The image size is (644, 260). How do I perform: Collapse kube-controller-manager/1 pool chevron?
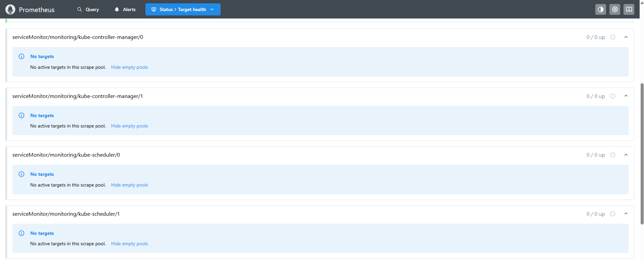[x=626, y=96]
